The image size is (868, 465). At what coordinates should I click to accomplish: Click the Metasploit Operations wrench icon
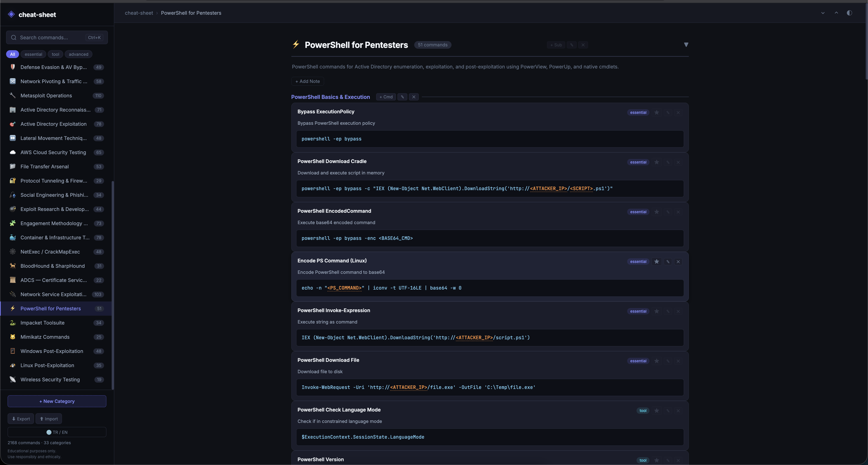pos(13,95)
